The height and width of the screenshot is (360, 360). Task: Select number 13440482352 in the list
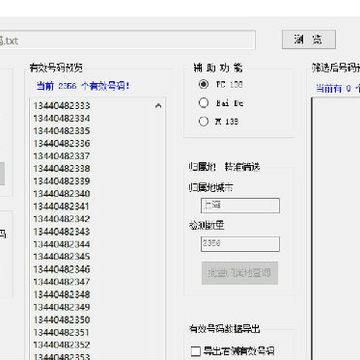click(62, 345)
